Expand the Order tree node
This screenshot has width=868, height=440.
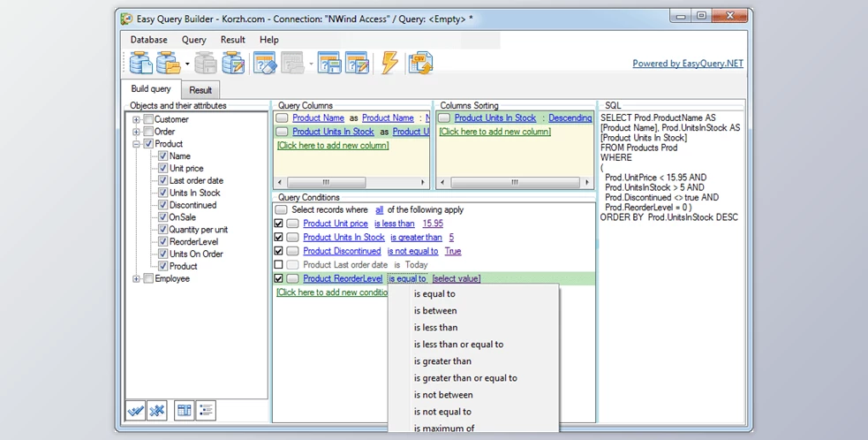[136, 132]
